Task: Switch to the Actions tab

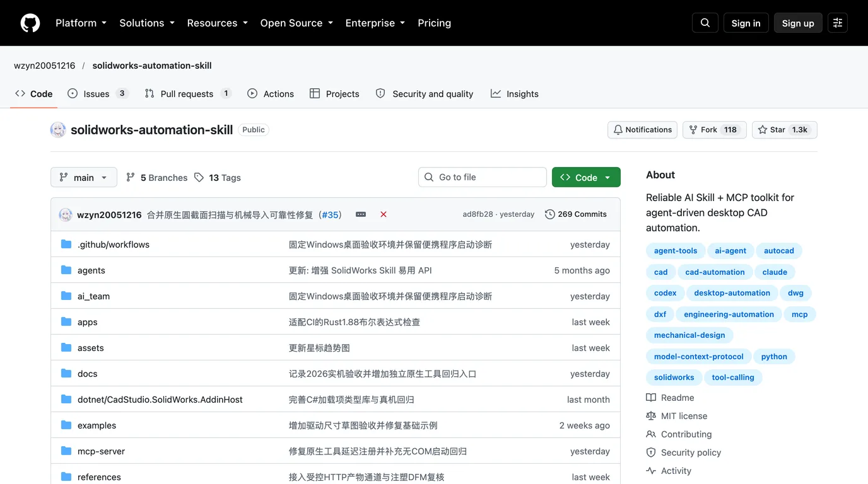Action: (x=271, y=94)
